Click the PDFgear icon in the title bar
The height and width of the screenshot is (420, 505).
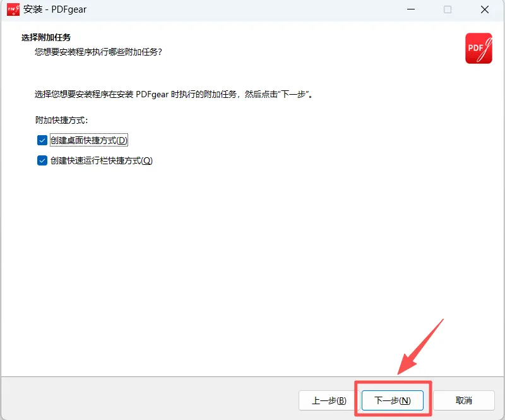click(13, 9)
